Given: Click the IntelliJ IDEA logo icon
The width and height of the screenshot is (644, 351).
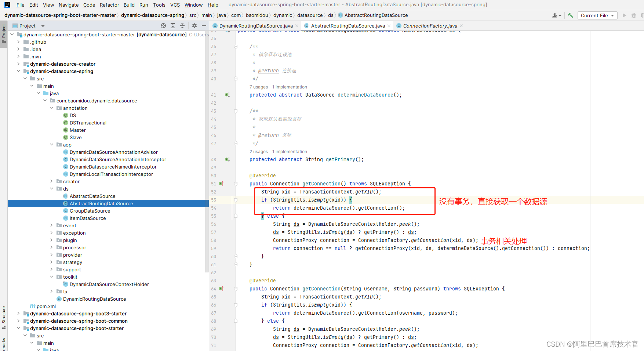Looking at the screenshot, I should pos(7,5).
